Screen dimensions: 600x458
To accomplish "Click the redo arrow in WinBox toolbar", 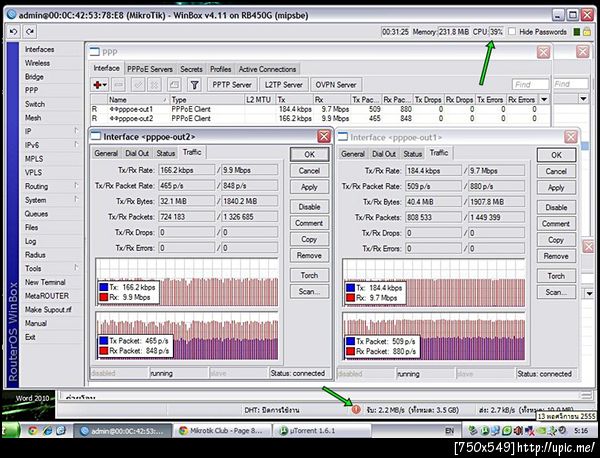I will pos(30,32).
